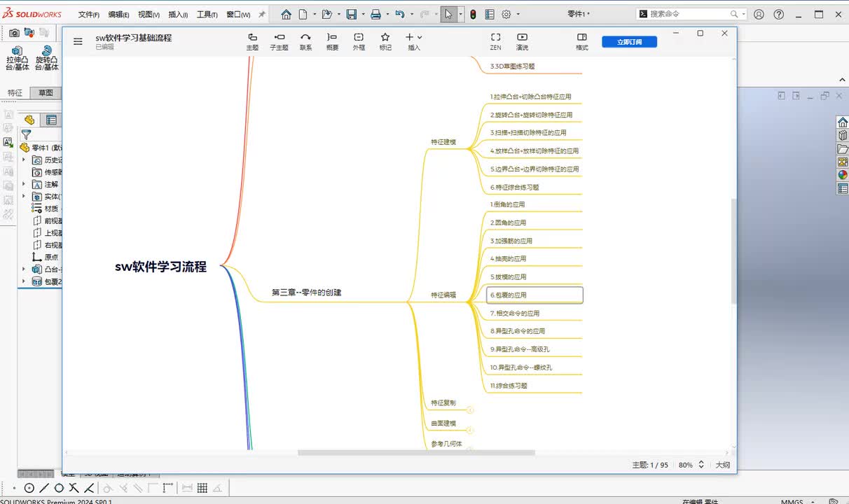The image size is (849, 504).
Task: Switch to 大纲 outline view
Action: 722,465
